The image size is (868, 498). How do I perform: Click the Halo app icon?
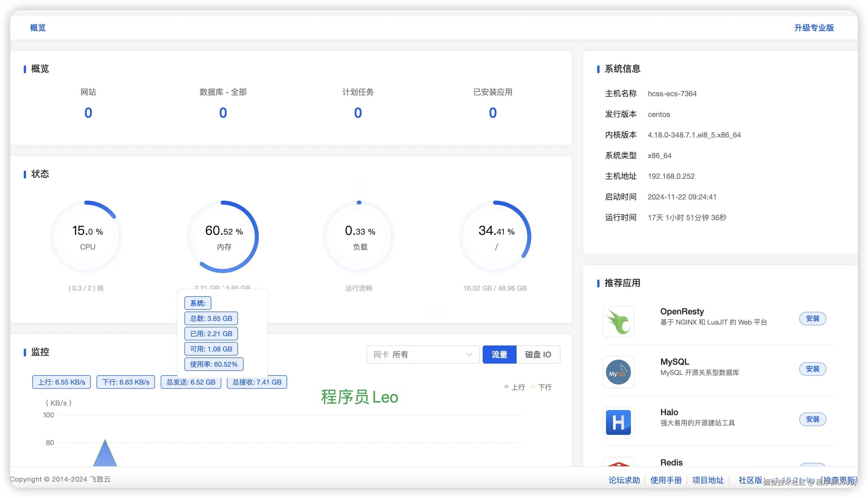point(618,422)
